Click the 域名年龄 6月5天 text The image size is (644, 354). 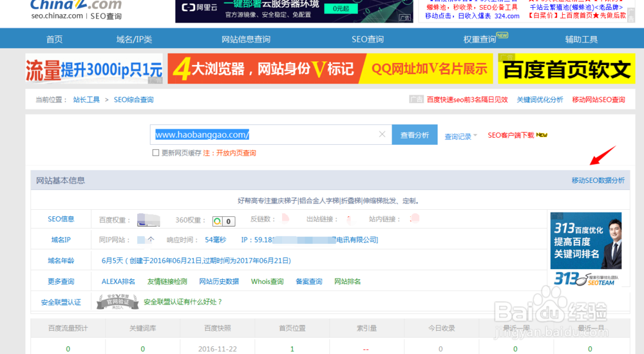(196, 261)
